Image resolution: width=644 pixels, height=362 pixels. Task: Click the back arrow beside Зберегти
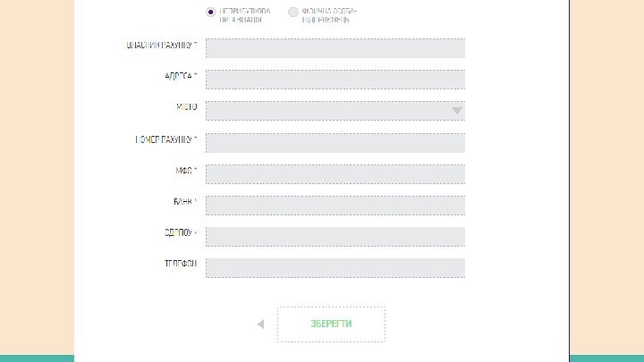(260, 324)
